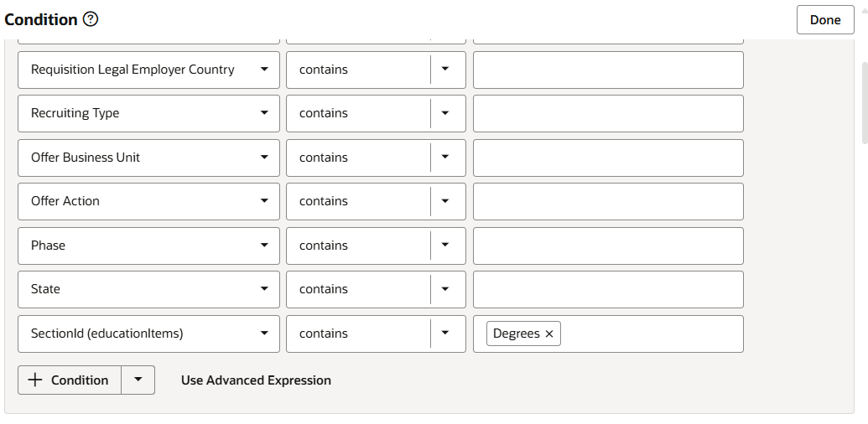Remove the Degrees tag with its X
868x424 pixels.
pyautogui.click(x=549, y=334)
